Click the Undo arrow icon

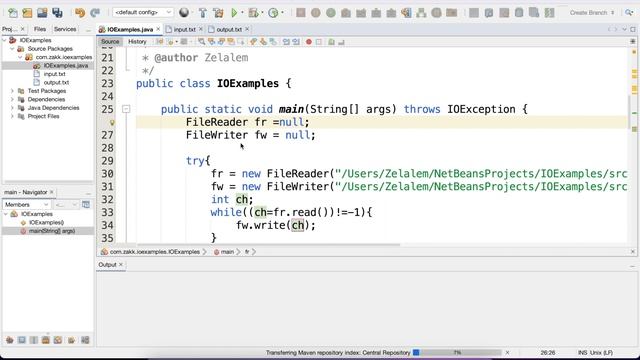(80, 13)
